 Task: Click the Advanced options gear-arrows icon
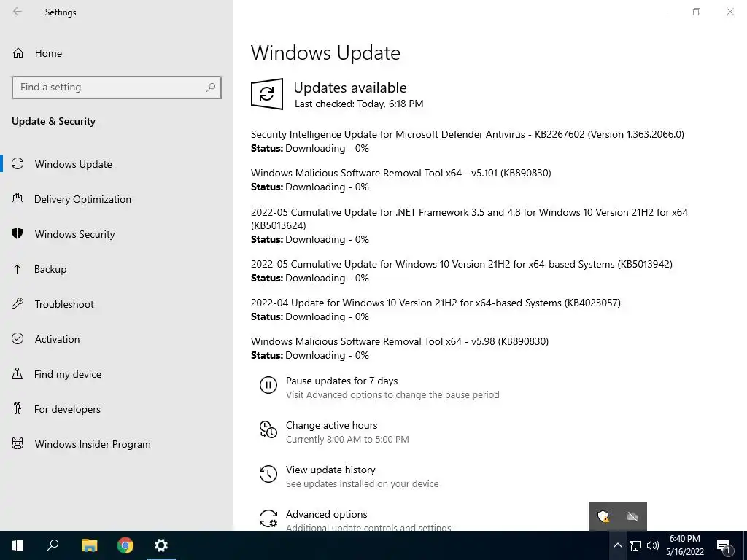point(268,518)
